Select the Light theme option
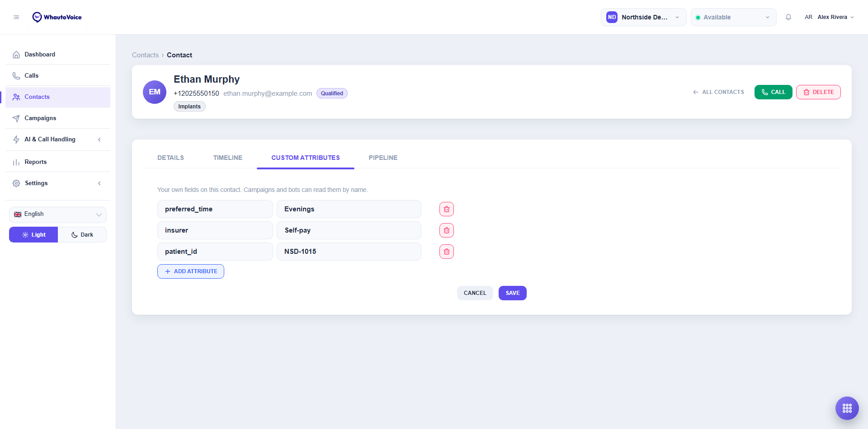The height and width of the screenshot is (429, 868). point(33,235)
